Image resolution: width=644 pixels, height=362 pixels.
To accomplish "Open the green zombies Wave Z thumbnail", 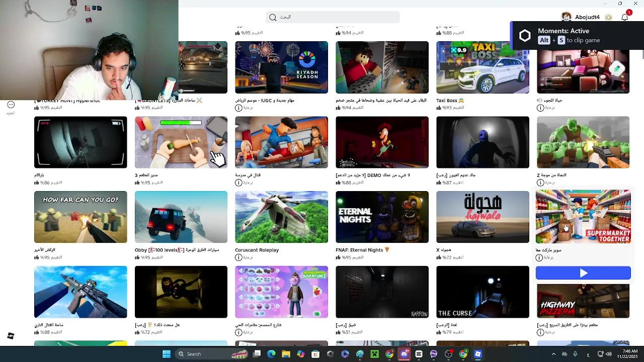I will coord(583,142).
